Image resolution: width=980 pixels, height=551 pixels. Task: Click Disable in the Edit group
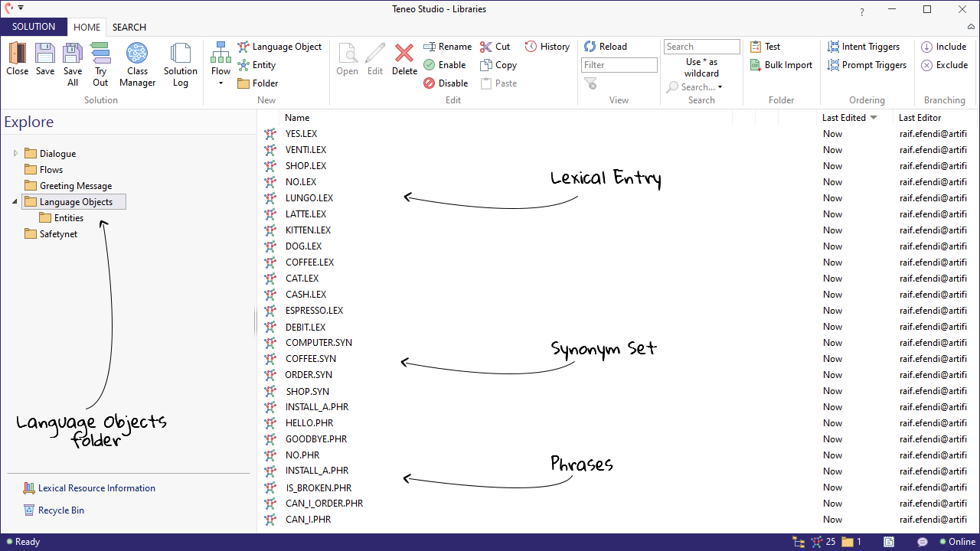(x=446, y=83)
